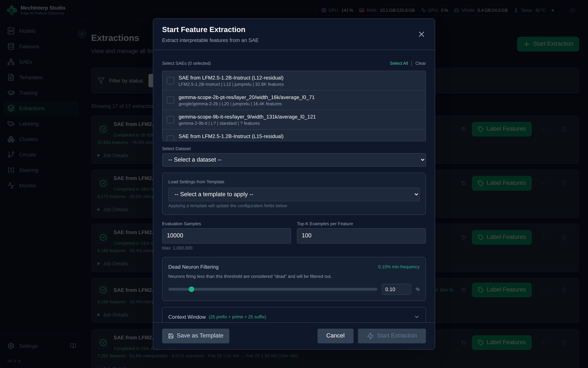The width and height of the screenshot is (588, 368).
Task: Open the documentation book icon near Settings
Action: pyautogui.click(x=73, y=346)
